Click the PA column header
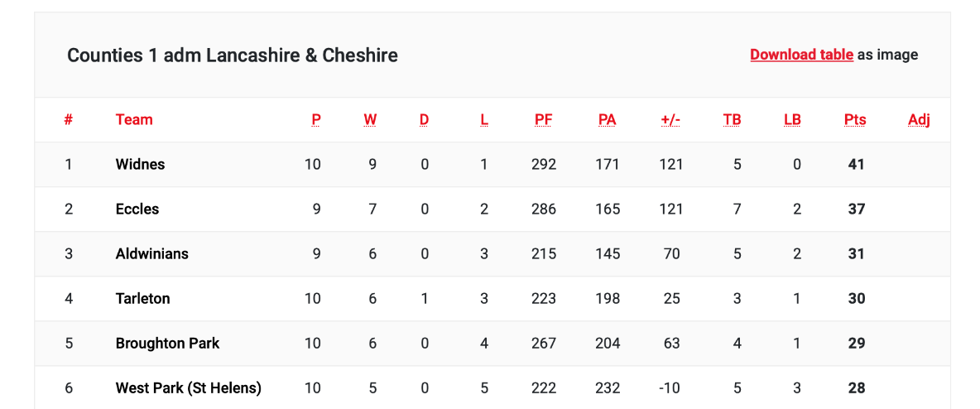980x409 pixels. 607,119
